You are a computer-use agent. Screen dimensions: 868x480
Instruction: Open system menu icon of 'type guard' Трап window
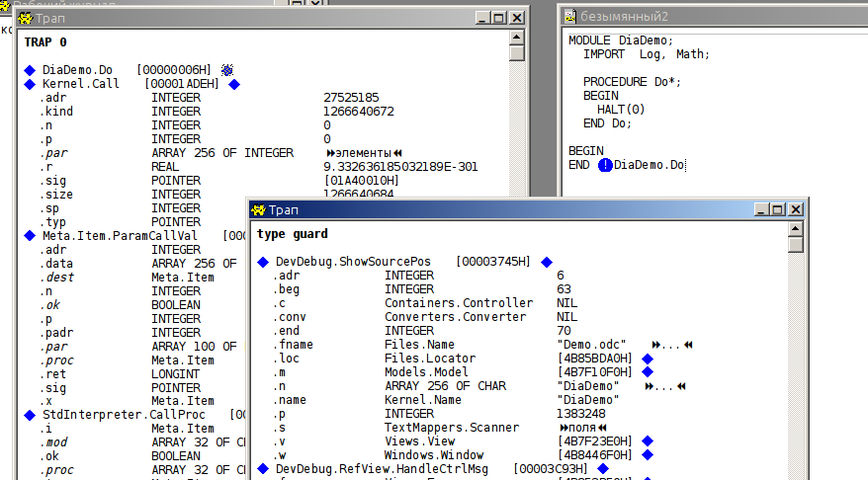(259, 209)
